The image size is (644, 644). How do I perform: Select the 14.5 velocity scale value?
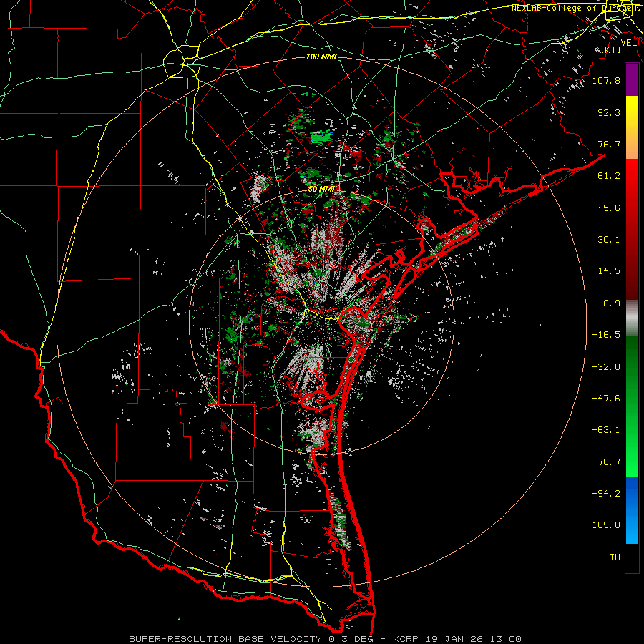point(609,271)
